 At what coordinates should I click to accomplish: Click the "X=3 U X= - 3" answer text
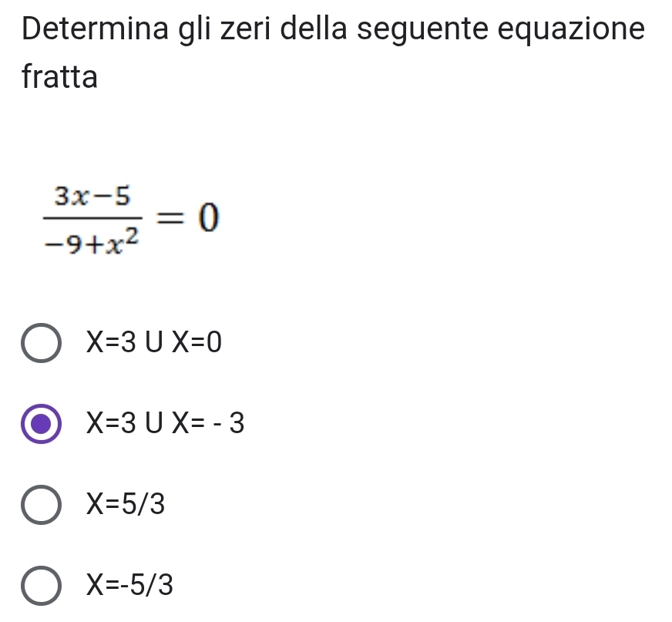point(165,423)
